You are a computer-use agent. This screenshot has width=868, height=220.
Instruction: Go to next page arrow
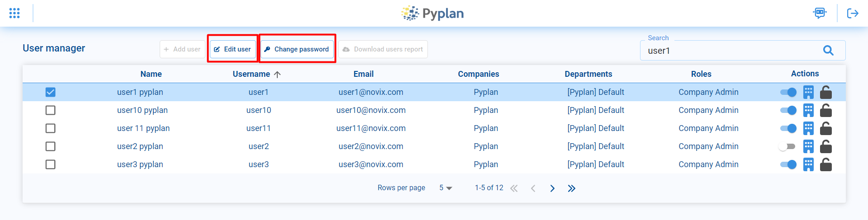tap(552, 188)
